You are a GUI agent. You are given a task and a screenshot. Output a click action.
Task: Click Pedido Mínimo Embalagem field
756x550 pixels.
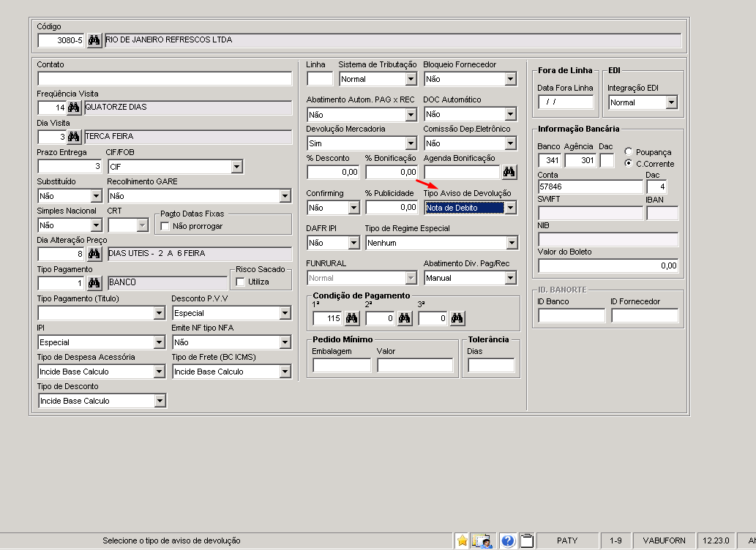(342, 366)
